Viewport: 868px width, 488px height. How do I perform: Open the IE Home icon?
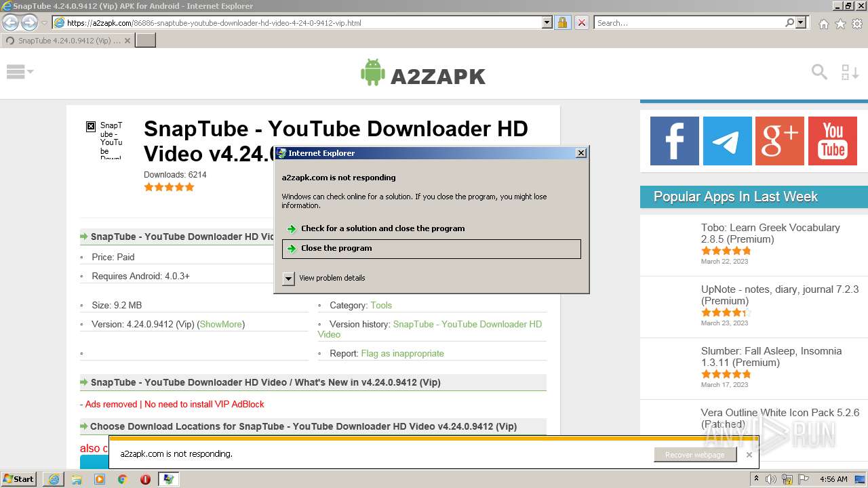click(x=823, y=24)
